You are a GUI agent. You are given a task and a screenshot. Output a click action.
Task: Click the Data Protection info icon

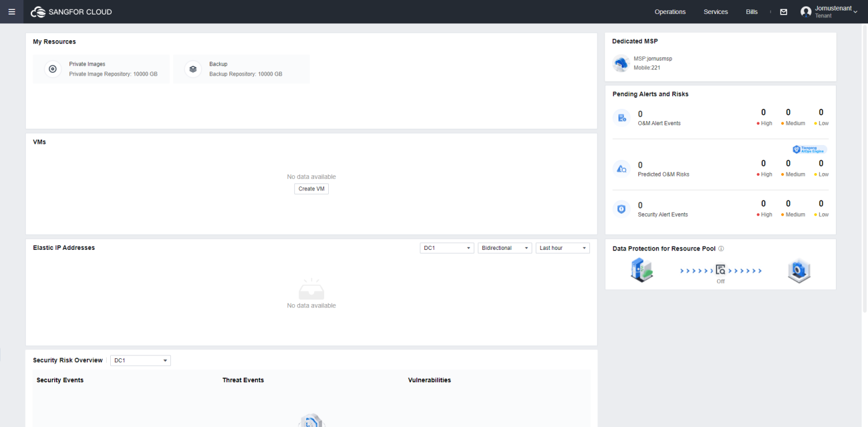721,249
